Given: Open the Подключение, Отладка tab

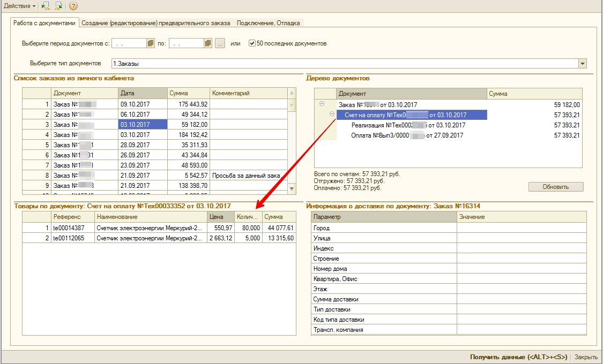Looking at the screenshot, I should pos(269,23).
